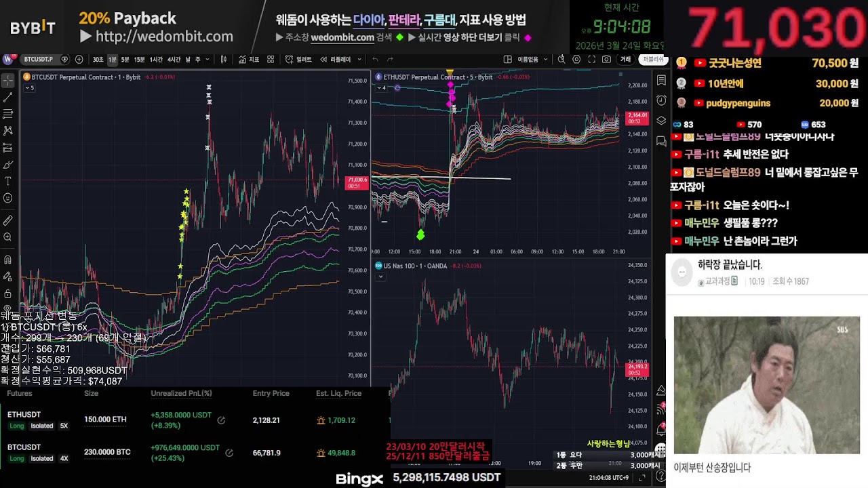Switch to the 1분 timeframe

pyautogui.click(x=113, y=59)
